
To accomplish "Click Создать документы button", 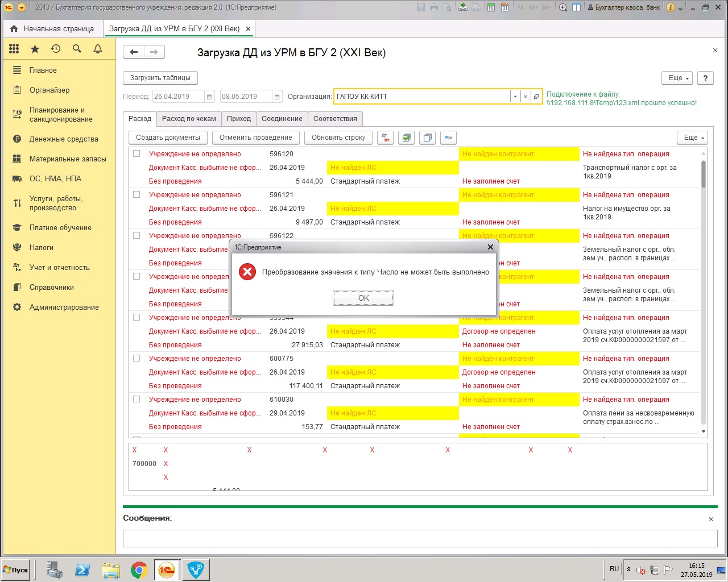I will tap(168, 138).
